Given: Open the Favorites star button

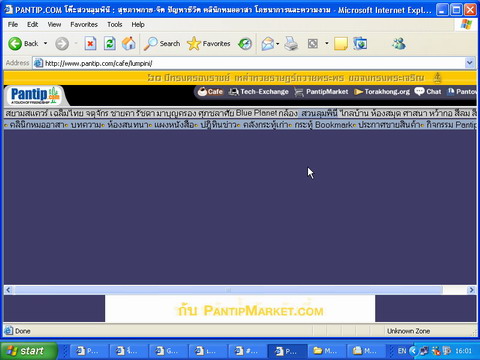Looking at the screenshot, I should 209,44.
